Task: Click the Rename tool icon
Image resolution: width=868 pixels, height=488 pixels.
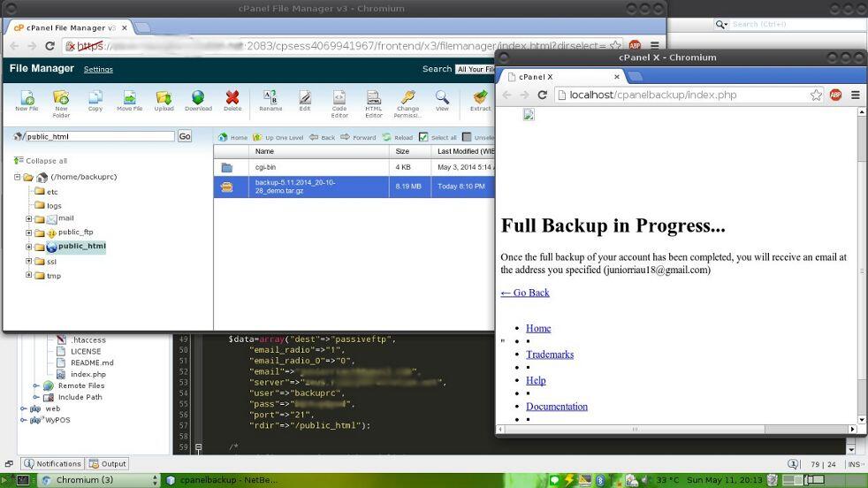Action: 270,100
